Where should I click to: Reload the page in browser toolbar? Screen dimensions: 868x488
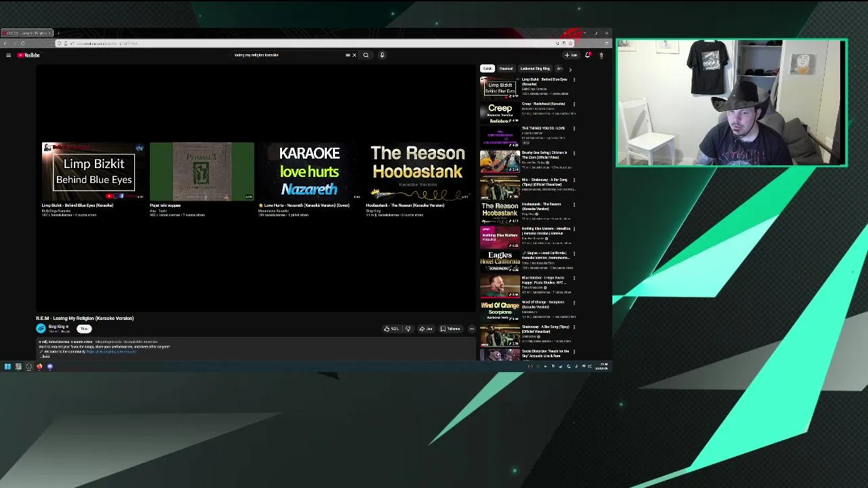pyautogui.click(x=22, y=43)
